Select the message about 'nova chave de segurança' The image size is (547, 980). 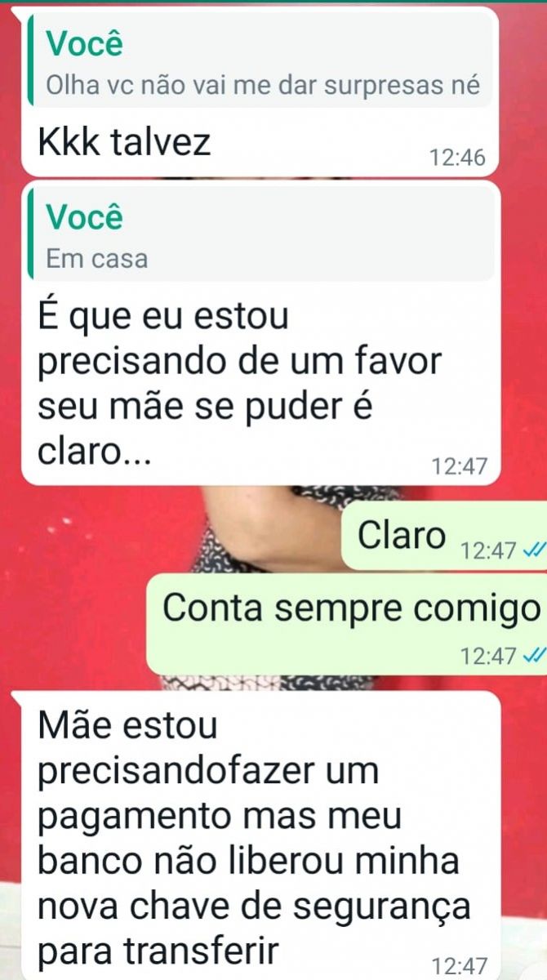pyautogui.click(x=260, y=835)
